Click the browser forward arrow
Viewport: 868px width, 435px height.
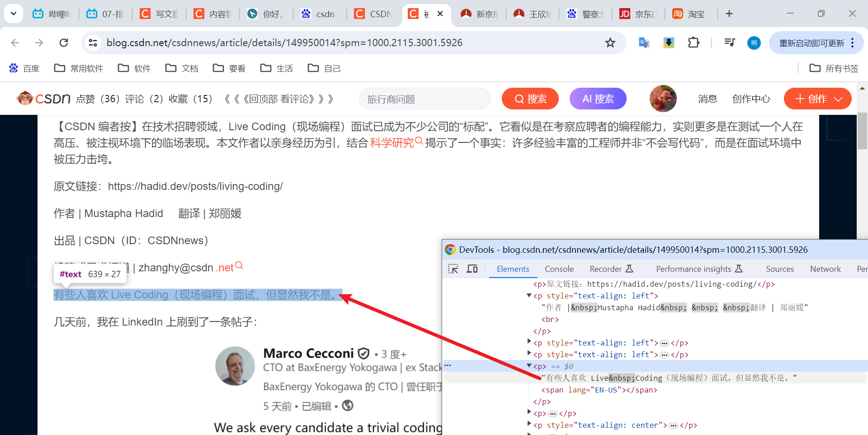[x=39, y=43]
